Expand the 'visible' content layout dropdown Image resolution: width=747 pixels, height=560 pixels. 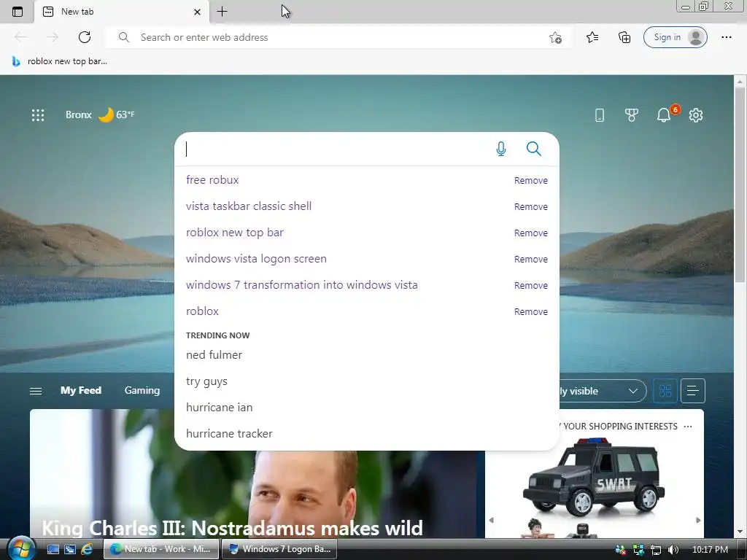tap(603, 391)
